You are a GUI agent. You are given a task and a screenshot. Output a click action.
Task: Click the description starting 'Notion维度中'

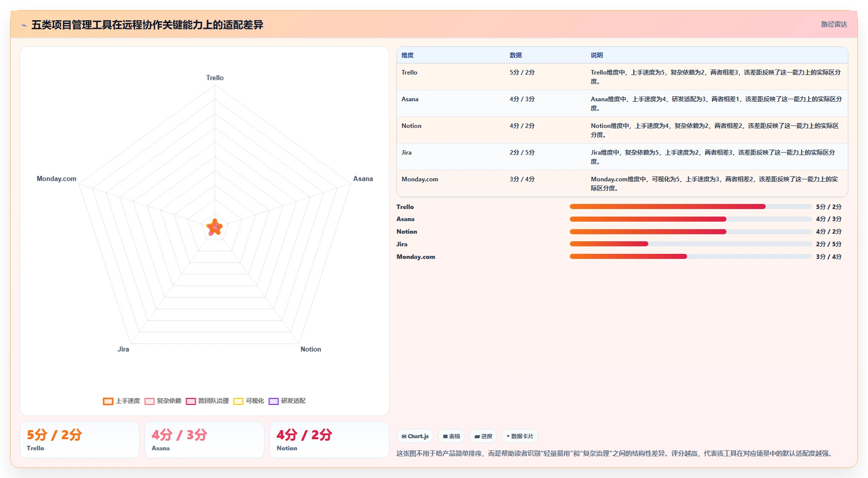click(x=715, y=130)
